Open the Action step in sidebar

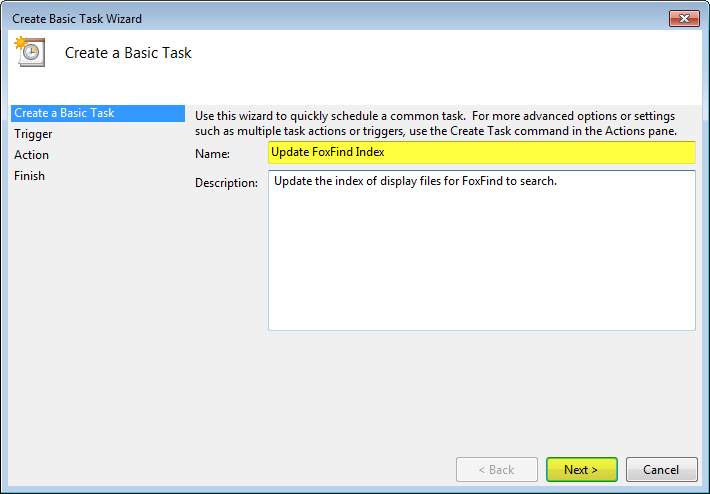click(31, 155)
